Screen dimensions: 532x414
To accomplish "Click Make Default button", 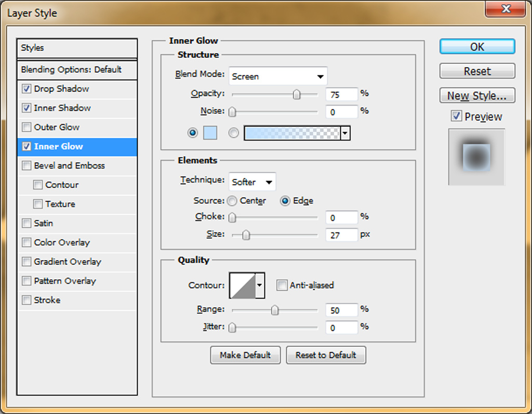I will pyautogui.click(x=245, y=355).
